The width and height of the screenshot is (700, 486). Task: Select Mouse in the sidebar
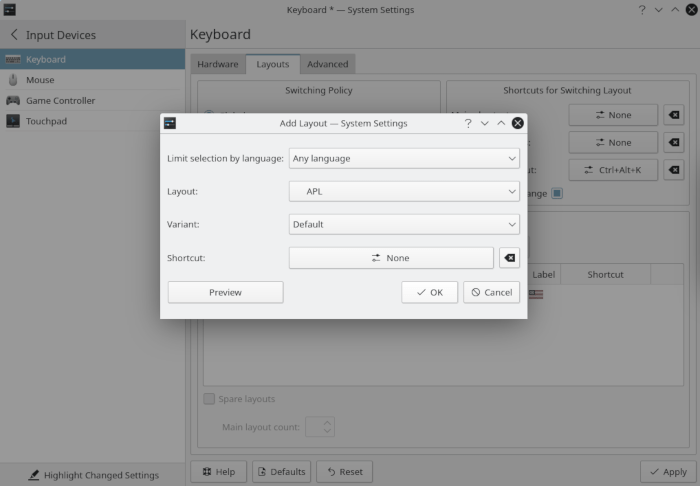pyautogui.click(x=92, y=80)
